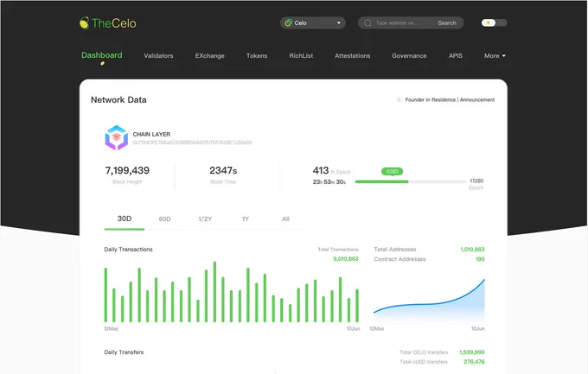The image size is (588, 374).
Task: Go to the Attestations page
Action: coord(352,55)
